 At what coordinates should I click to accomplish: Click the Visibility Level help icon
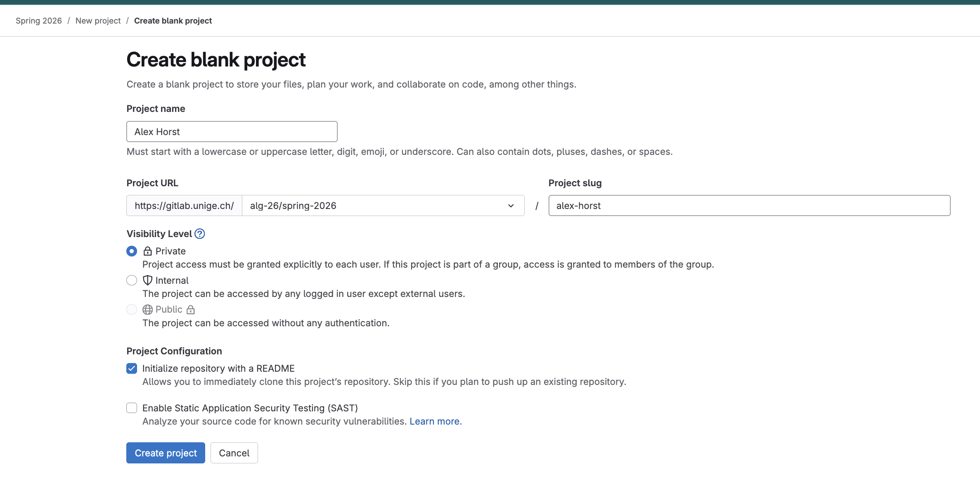[200, 234]
